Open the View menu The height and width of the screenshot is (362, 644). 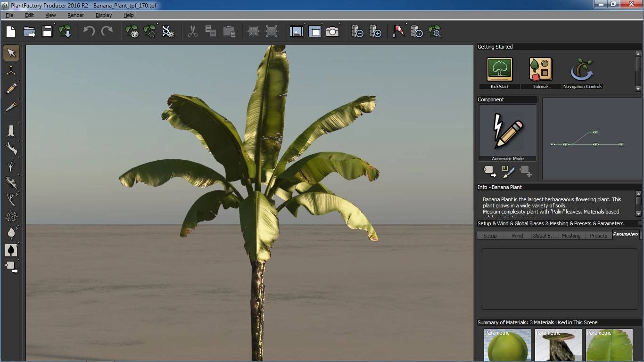coord(50,15)
